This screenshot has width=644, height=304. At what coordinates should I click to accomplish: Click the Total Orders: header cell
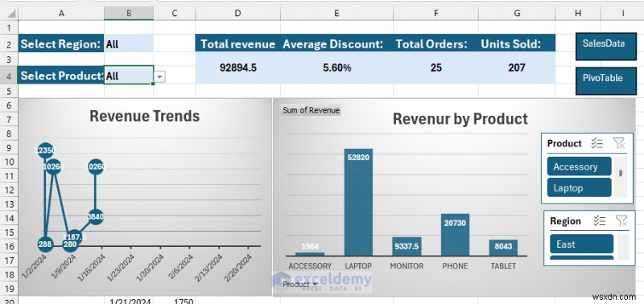(436, 43)
